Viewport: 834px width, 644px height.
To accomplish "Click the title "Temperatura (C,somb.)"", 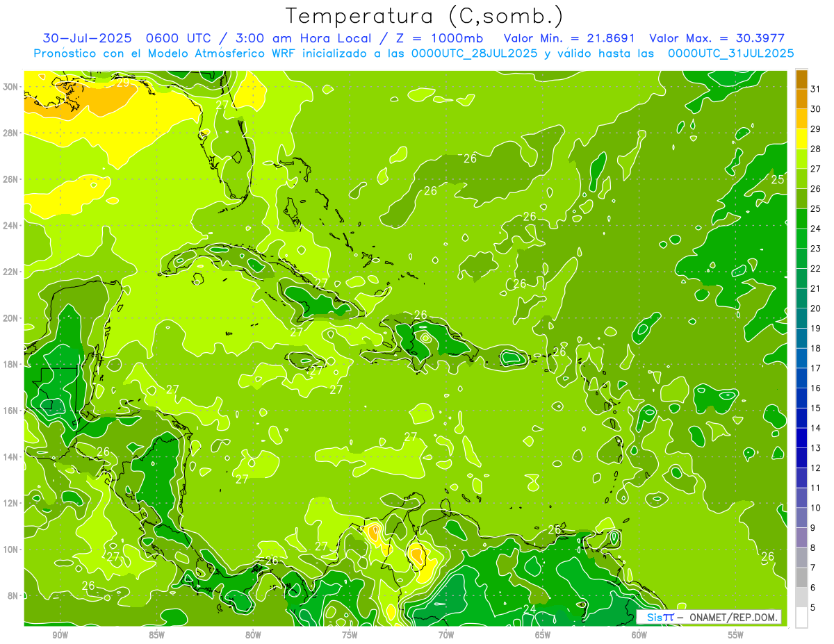I will coord(425,16).
